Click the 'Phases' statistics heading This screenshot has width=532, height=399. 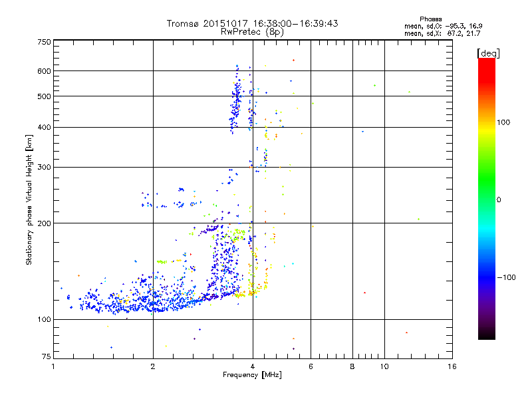coord(430,19)
